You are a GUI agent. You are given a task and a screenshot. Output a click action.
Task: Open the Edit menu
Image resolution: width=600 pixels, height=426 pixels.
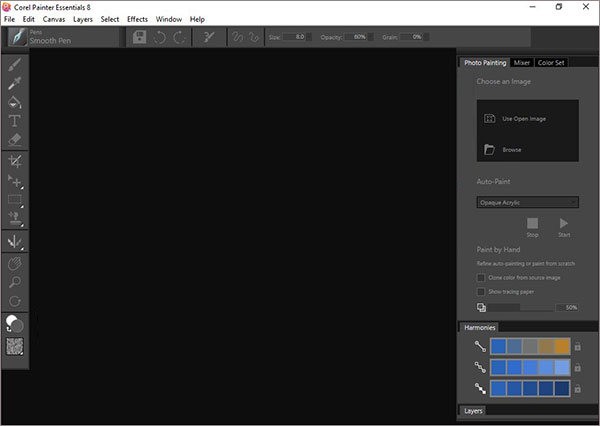pyautogui.click(x=28, y=19)
